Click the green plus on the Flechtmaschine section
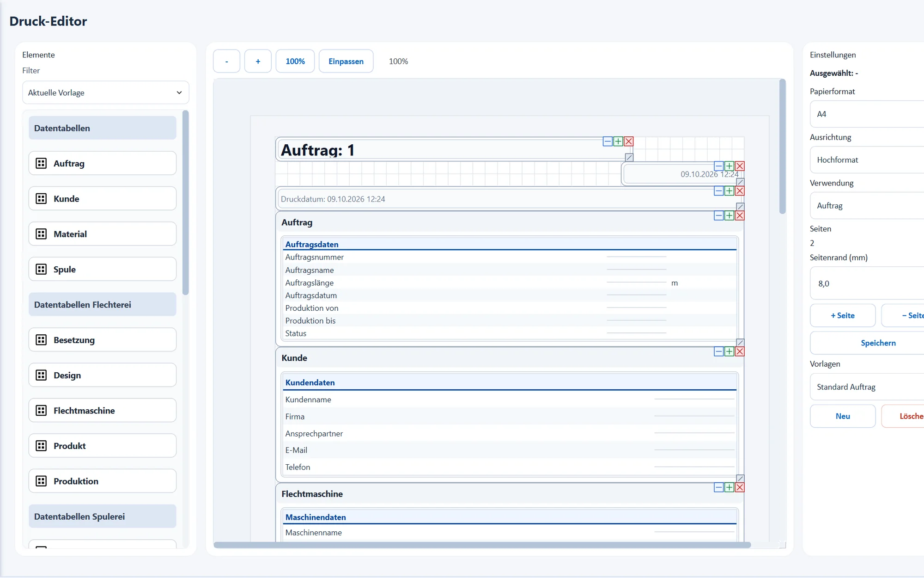Viewport: 924px width, 578px height. pyautogui.click(x=729, y=487)
